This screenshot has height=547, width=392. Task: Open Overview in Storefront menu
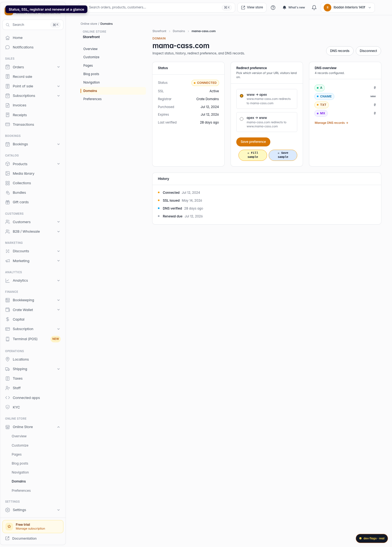113,49
